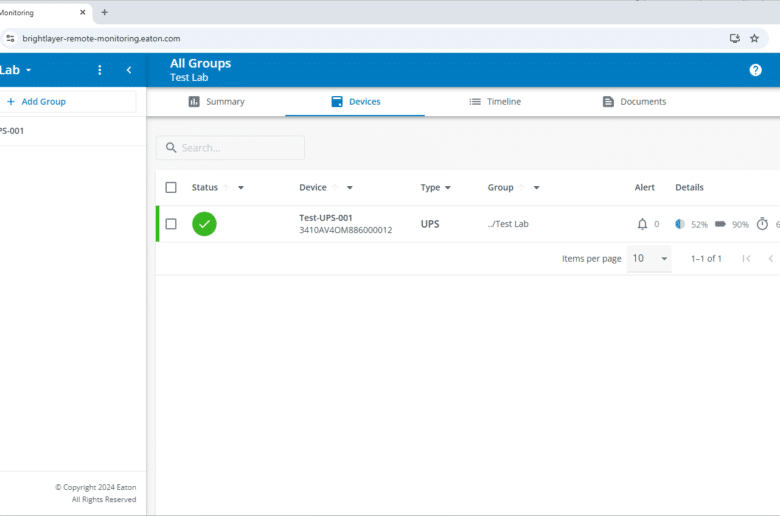Open the Device column filter dropdown
Image resolution: width=780 pixels, height=516 pixels.
(x=350, y=188)
